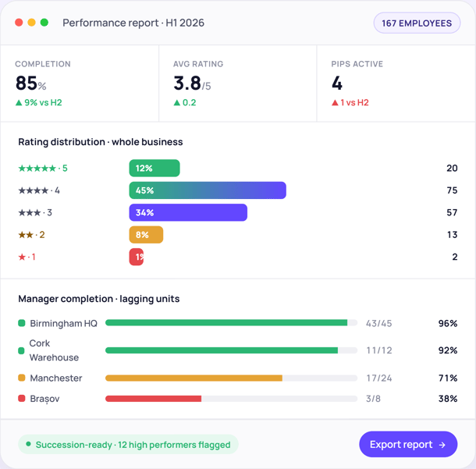Click the 92% completion value

click(x=448, y=350)
